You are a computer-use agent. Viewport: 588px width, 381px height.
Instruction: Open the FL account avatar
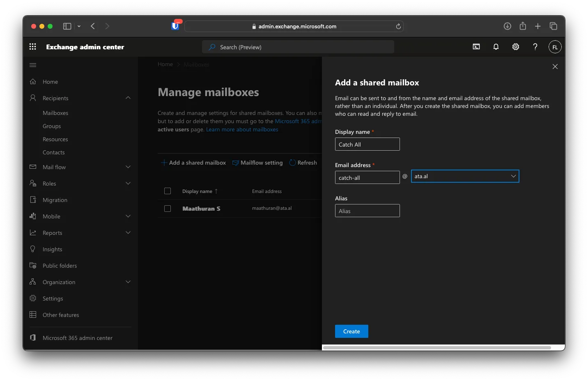(555, 47)
